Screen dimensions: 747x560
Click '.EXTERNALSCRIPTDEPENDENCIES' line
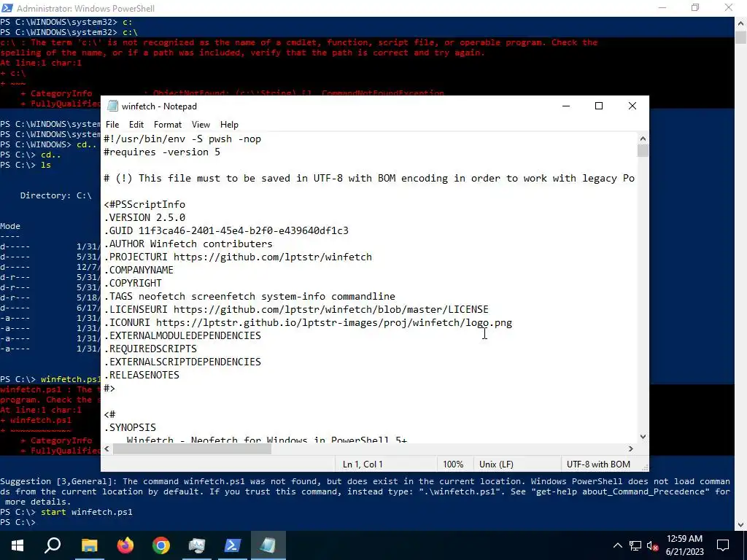point(182,362)
